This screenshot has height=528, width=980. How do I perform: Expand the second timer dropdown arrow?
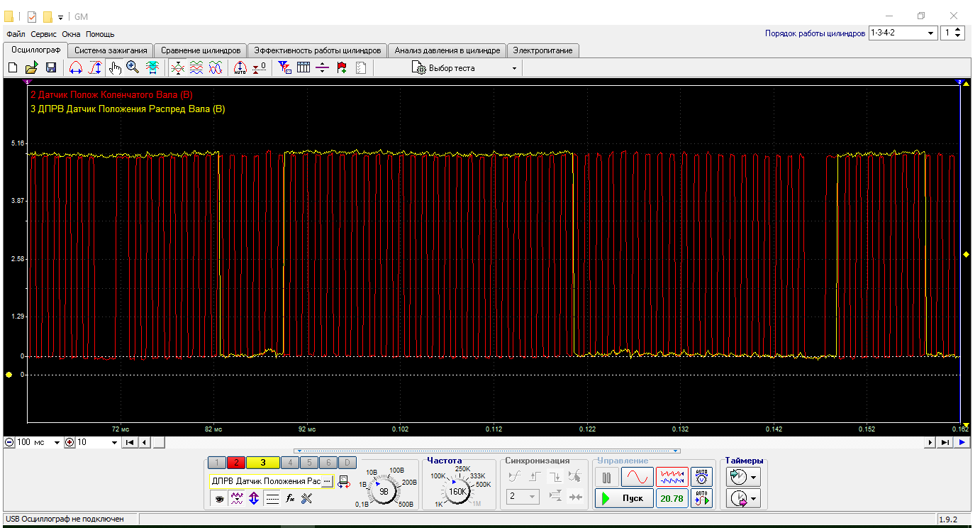pyautogui.click(x=754, y=499)
